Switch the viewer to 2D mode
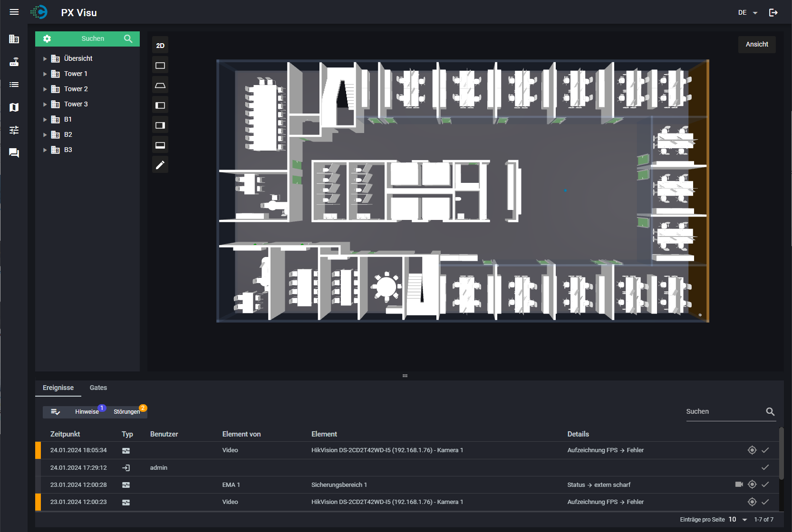Image resolution: width=792 pixels, height=532 pixels. 160,46
